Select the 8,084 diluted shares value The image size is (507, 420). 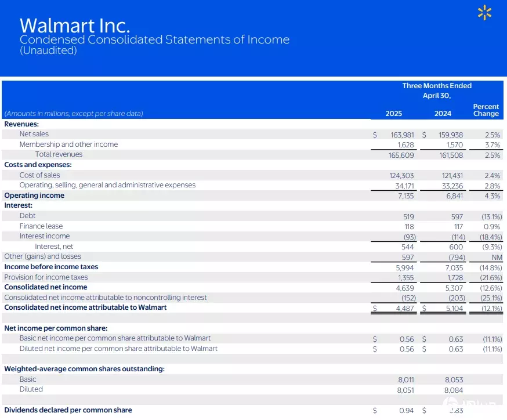(x=454, y=390)
